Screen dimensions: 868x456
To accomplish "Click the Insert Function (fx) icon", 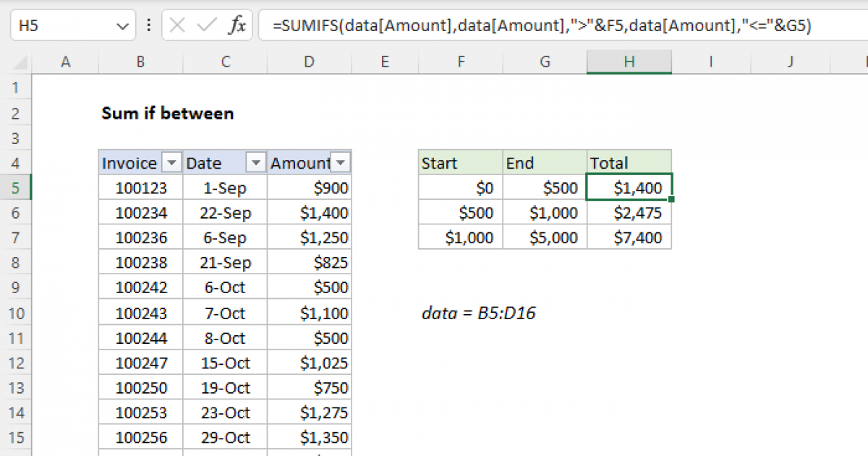I will tap(239, 25).
